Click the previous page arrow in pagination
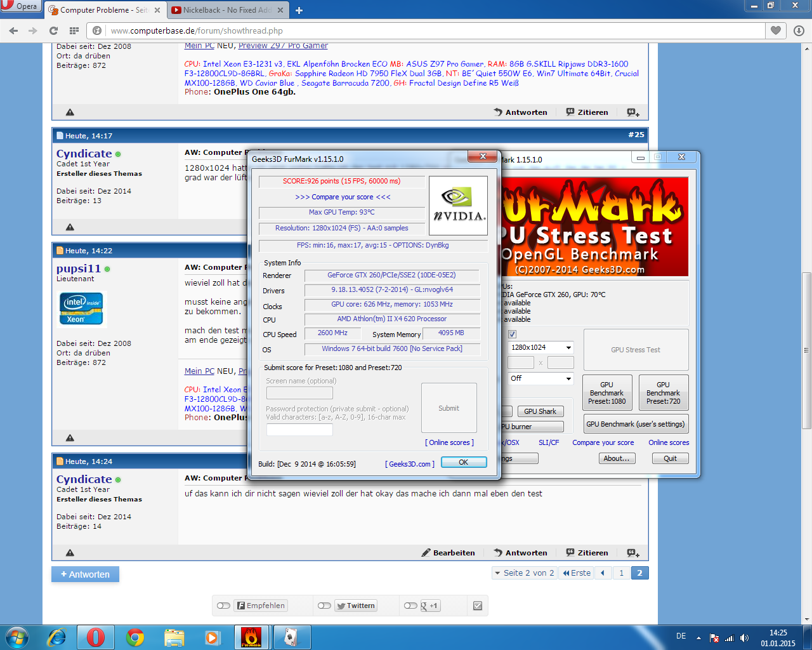Viewport: 812px width, 650px height. pos(603,573)
